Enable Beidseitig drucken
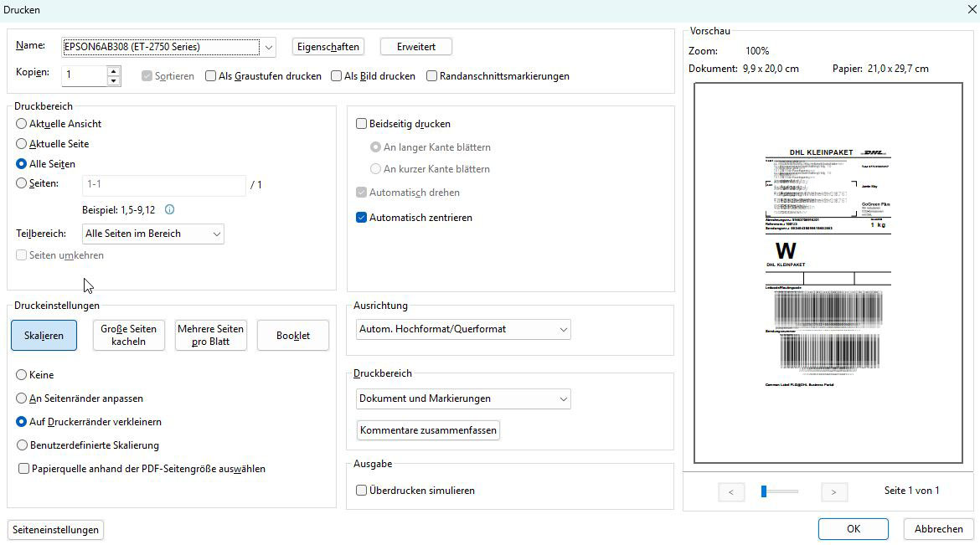 (x=361, y=124)
